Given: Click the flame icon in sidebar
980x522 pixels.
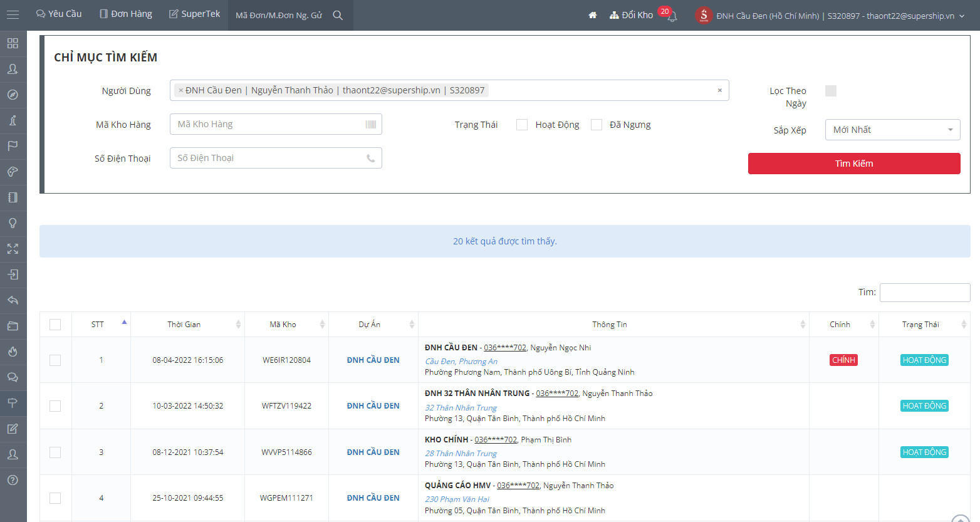Looking at the screenshot, I should pos(13,352).
